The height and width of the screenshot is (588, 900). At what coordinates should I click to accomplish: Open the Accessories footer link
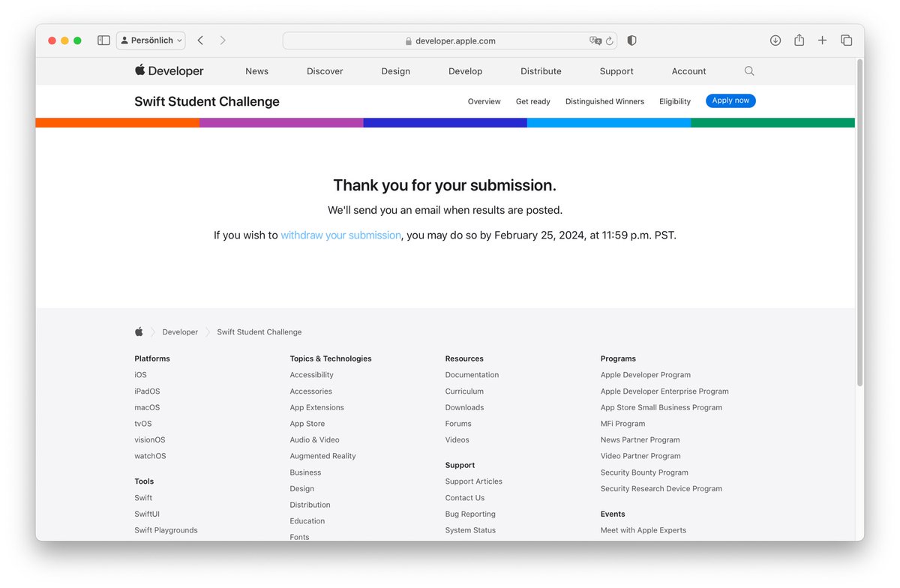point(311,391)
